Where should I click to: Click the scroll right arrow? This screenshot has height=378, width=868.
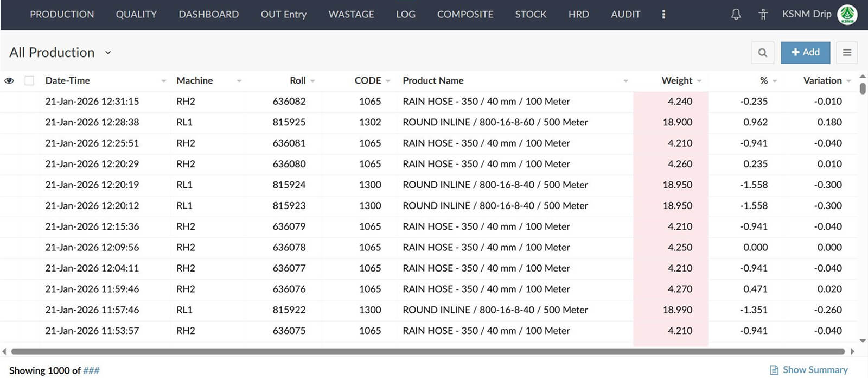(x=852, y=351)
